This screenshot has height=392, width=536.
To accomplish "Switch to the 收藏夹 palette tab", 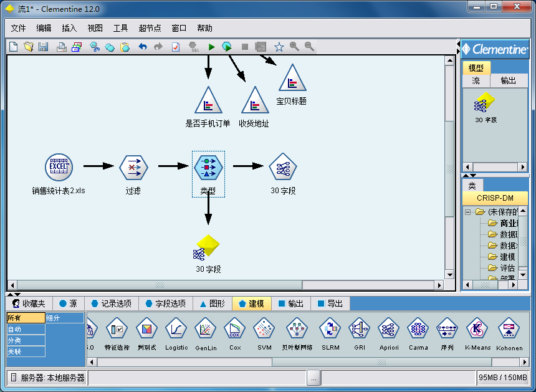I will tap(29, 304).
